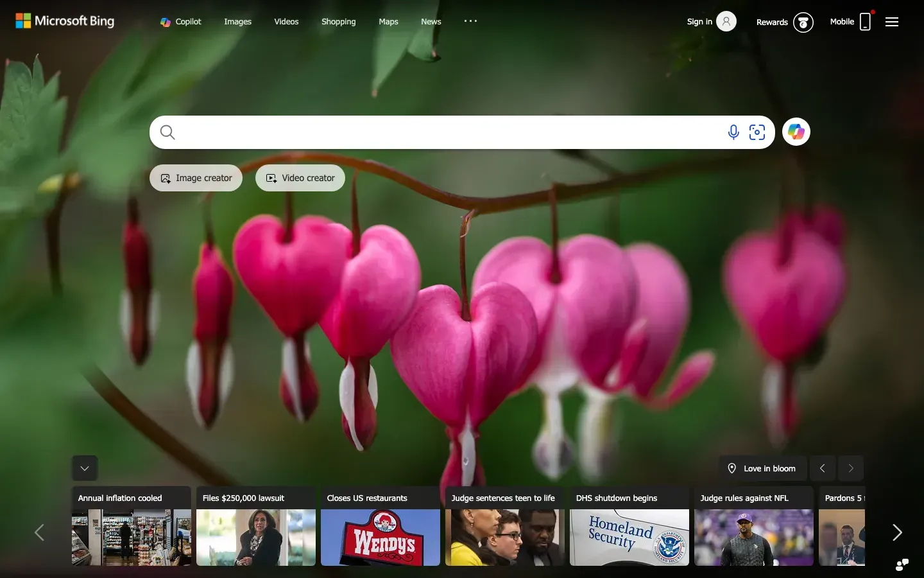This screenshot has width=924, height=578.
Task: Click the location pin next to Love in bloom
Action: pos(732,468)
